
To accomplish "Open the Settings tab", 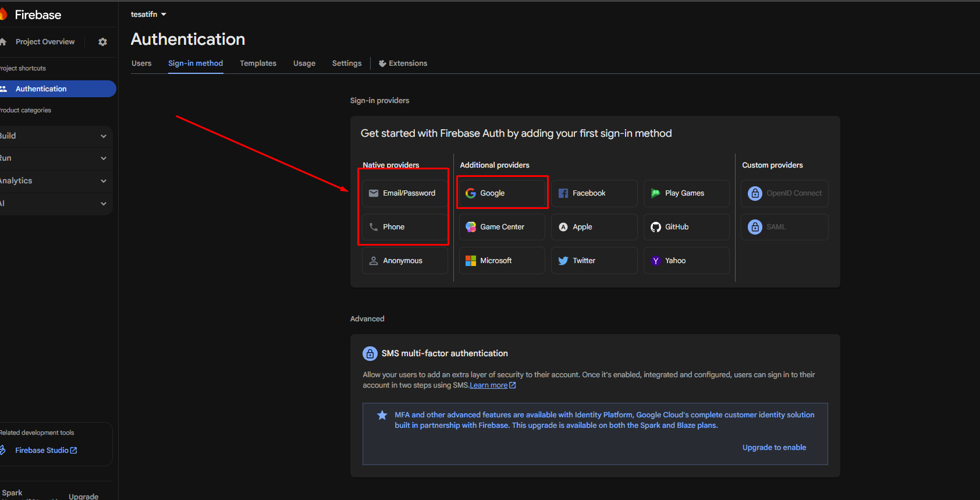I will [x=347, y=63].
